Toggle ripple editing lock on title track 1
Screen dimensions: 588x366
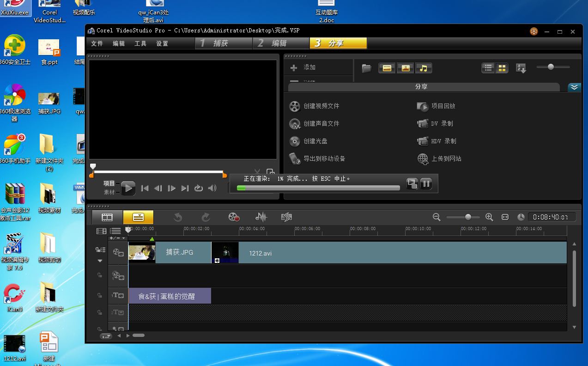tap(99, 295)
